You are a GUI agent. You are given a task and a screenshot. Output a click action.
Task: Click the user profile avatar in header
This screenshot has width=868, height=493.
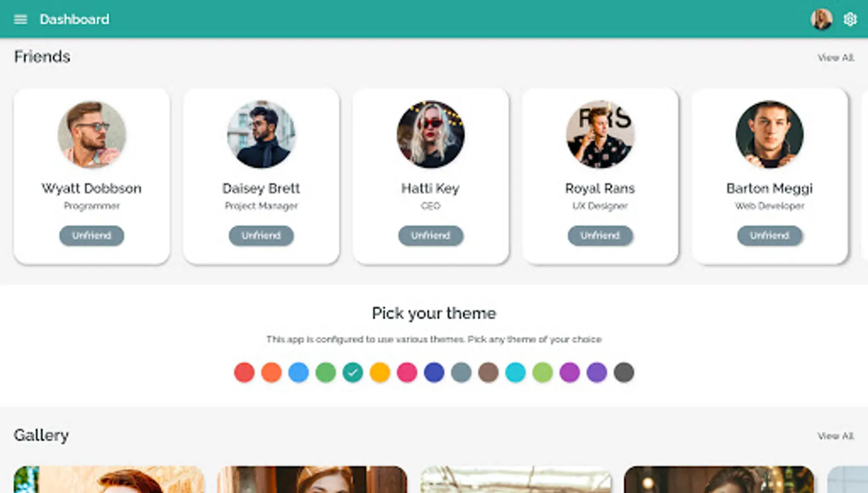pyautogui.click(x=821, y=19)
